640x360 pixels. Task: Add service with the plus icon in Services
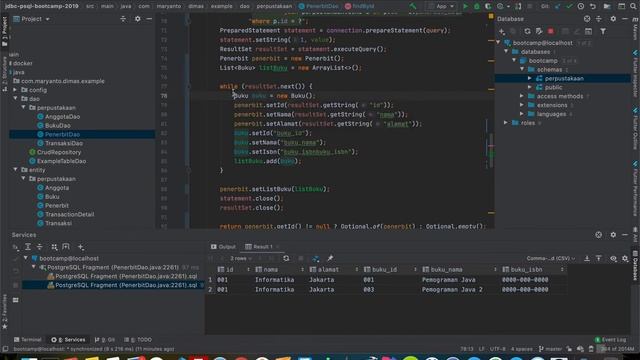[x=81, y=247]
